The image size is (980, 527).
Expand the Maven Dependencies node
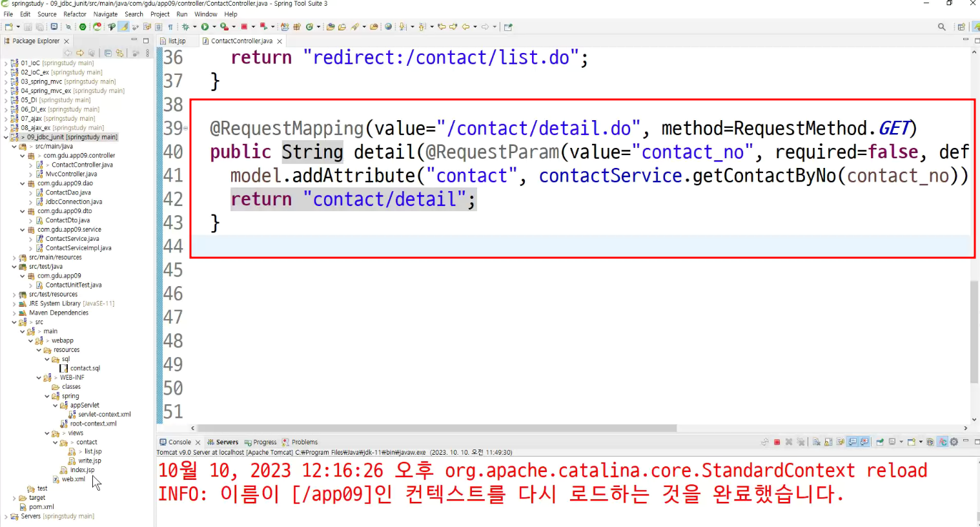(14, 313)
